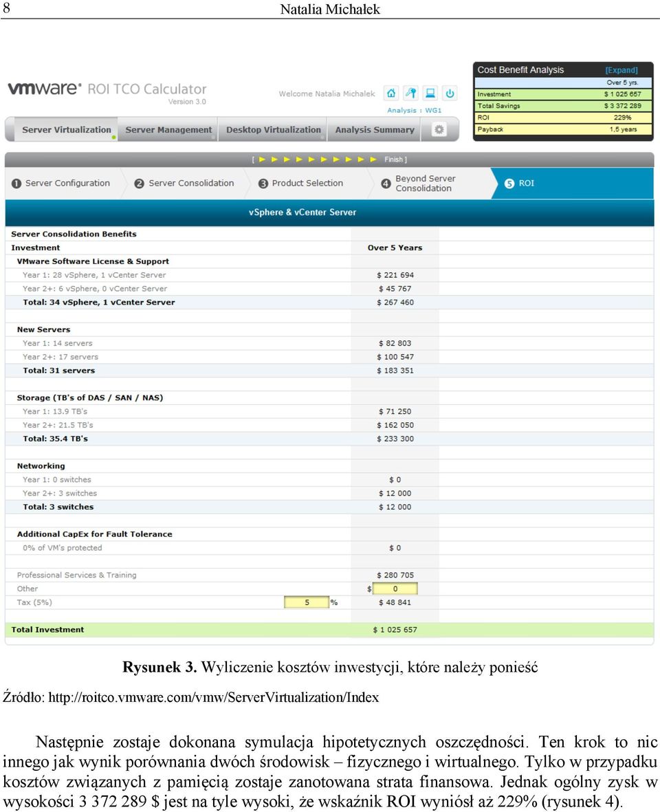This screenshot has width=660, height=812.
Task: Click the value $ 183 351
Action: click(395, 371)
